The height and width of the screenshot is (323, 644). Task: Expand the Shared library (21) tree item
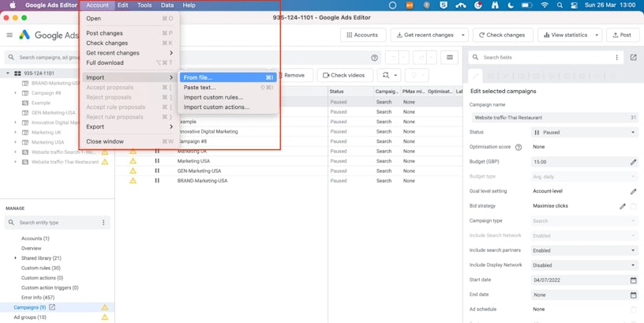pyautogui.click(x=15, y=258)
